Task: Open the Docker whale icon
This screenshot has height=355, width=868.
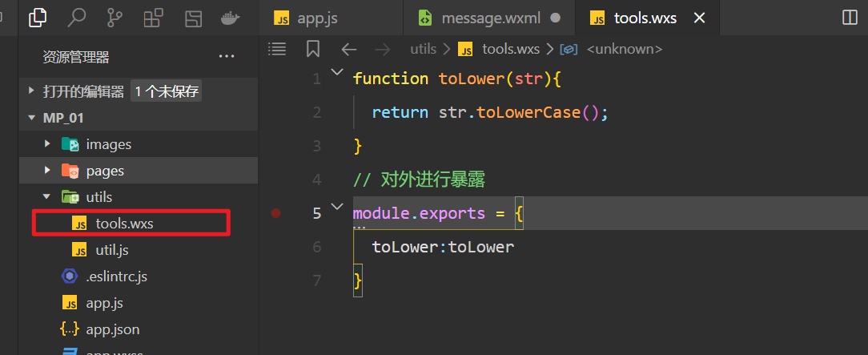Action: pos(231,18)
